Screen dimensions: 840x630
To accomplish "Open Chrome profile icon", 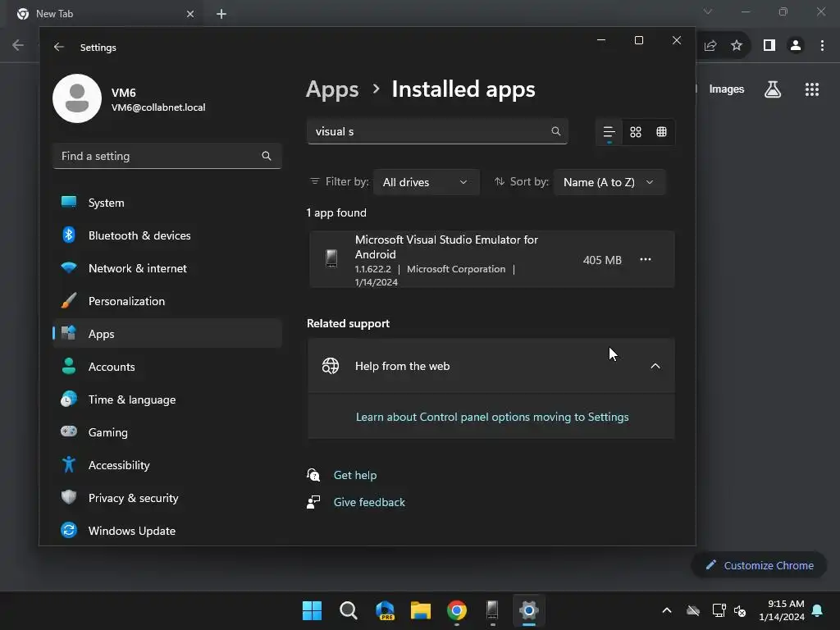I will pyautogui.click(x=796, y=46).
